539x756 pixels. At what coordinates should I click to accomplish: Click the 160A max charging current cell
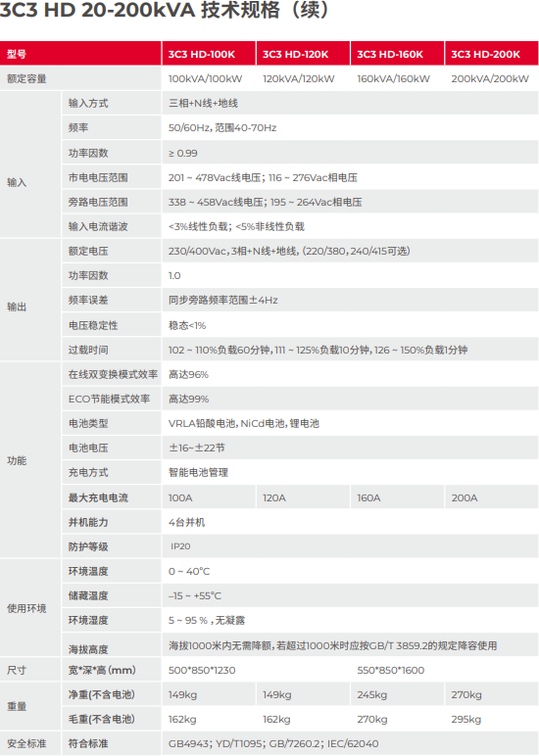point(368,497)
